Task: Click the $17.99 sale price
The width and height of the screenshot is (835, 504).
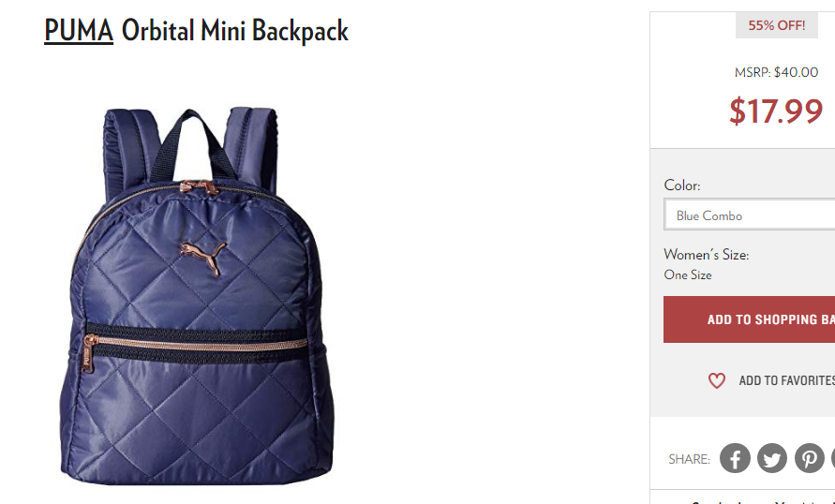Action: (x=776, y=111)
